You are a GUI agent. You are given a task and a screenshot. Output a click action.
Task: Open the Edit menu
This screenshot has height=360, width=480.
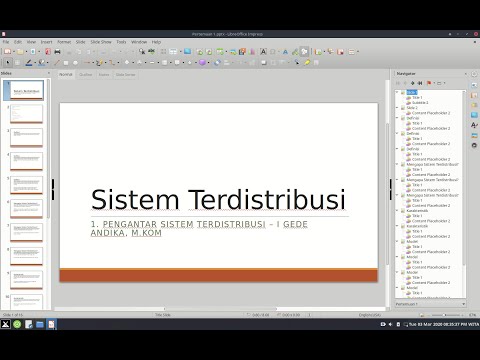(x=18, y=42)
